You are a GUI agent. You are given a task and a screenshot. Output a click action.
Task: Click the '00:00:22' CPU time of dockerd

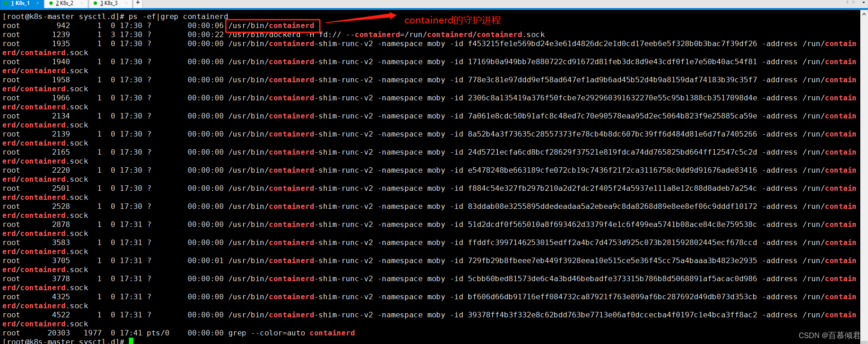(206, 35)
